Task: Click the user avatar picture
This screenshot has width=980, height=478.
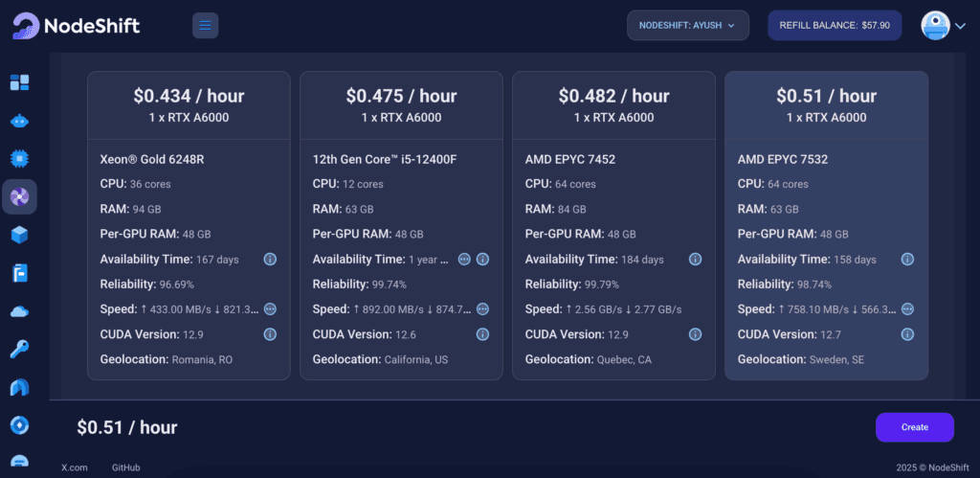Action: (x=936, y=26)
